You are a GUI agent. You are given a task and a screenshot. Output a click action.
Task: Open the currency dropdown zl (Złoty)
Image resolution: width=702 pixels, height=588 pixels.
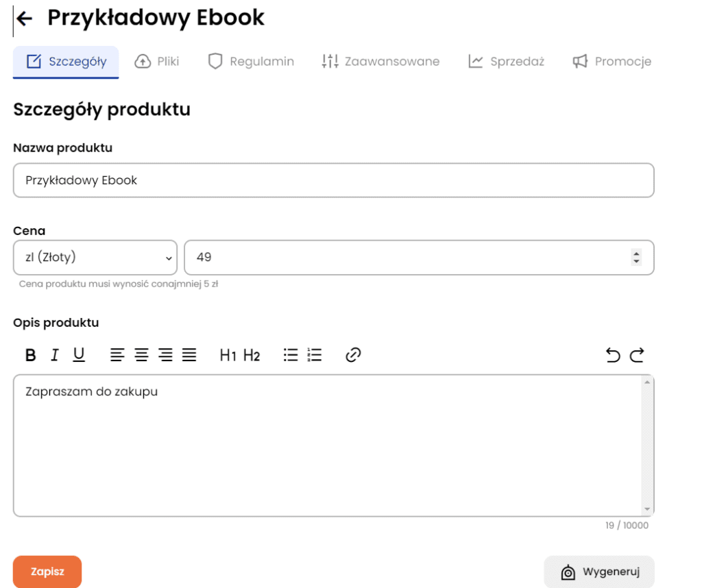(95, 258)
